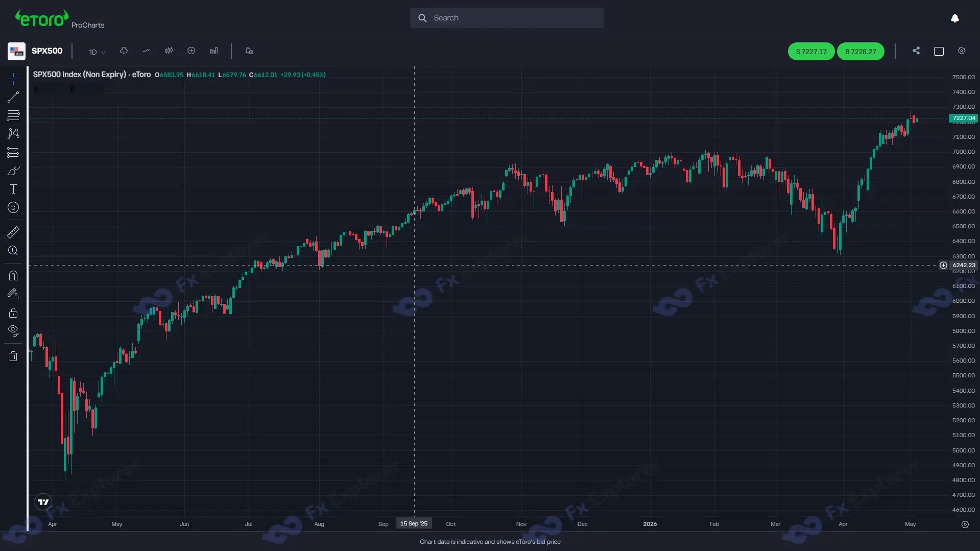Viewport: 980px width, 551px height.
Task: Open the forecasting and measurement tools
Action: tap(13, 152)
